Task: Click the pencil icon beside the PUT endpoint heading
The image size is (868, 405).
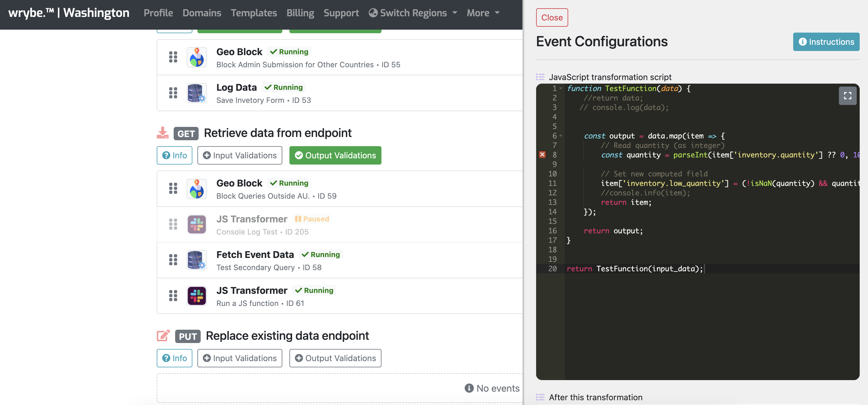Action: pos(163,335)
